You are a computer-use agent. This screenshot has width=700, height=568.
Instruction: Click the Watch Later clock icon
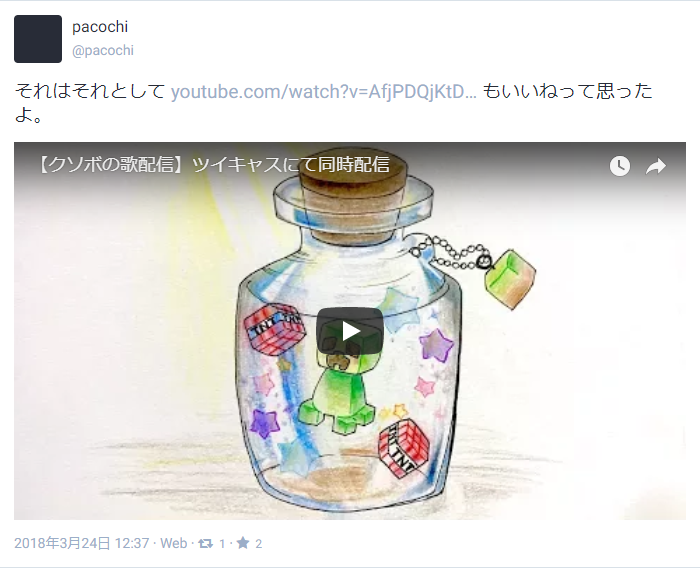[x=620, y=166]
